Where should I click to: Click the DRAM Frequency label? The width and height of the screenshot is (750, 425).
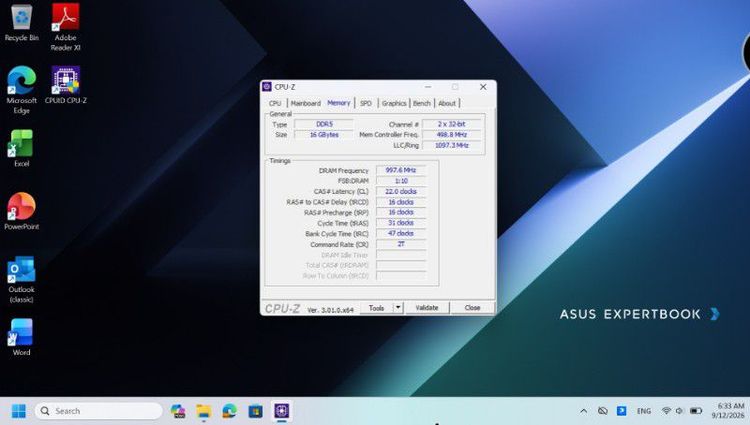(343, 171)
